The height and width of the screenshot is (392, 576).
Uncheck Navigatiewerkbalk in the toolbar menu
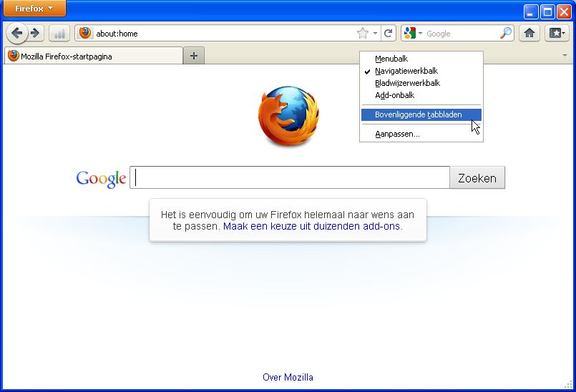click(406, 71)
